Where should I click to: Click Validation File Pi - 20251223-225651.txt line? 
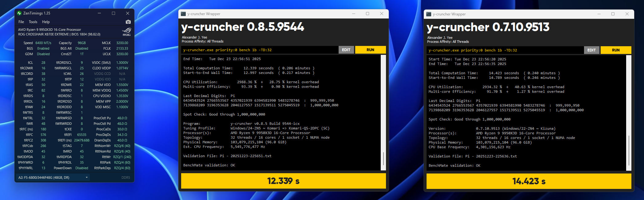227,156
